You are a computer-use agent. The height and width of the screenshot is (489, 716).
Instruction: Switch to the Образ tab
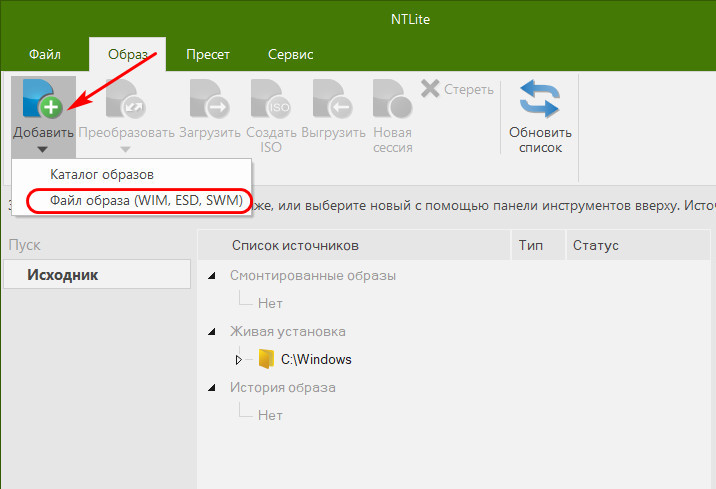coord(127,54)
